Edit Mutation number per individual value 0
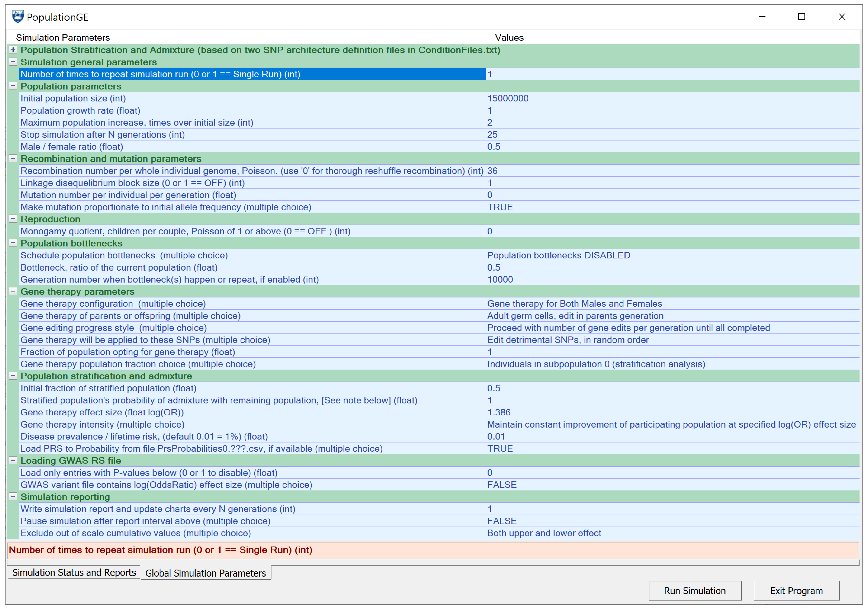Image resolution: width=868 pixels, height=610 pixels. pos(673,195)
